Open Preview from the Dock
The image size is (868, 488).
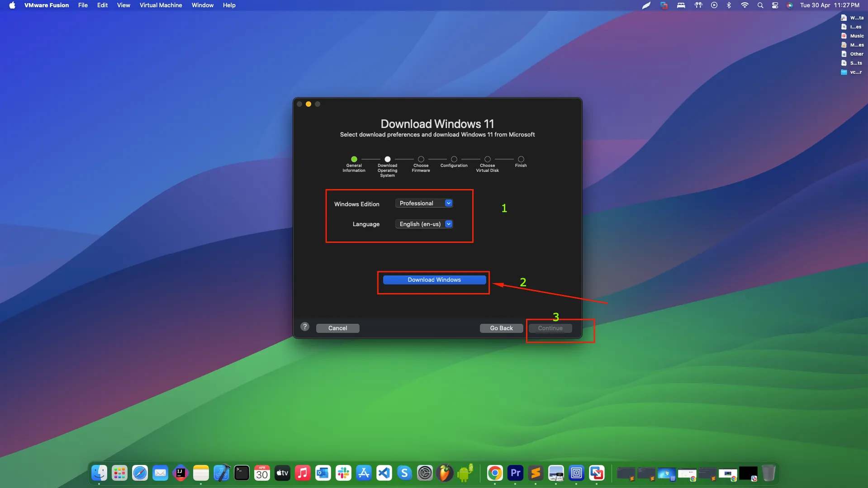click(x=556, y=473)
